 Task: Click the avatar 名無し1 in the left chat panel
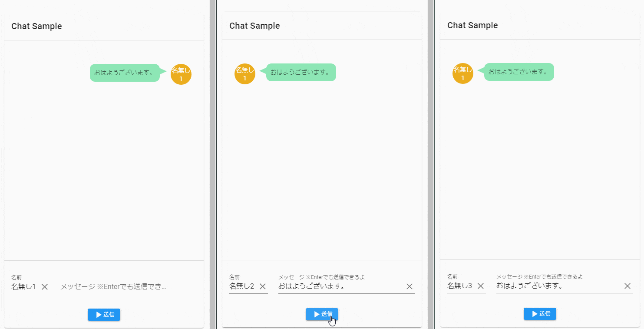coord(181,74)
